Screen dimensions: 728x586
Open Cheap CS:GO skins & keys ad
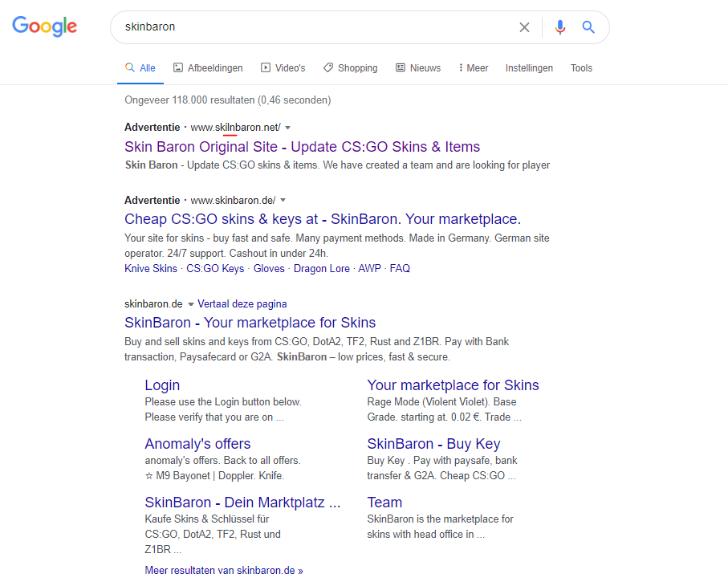click(x=323, y=218)
